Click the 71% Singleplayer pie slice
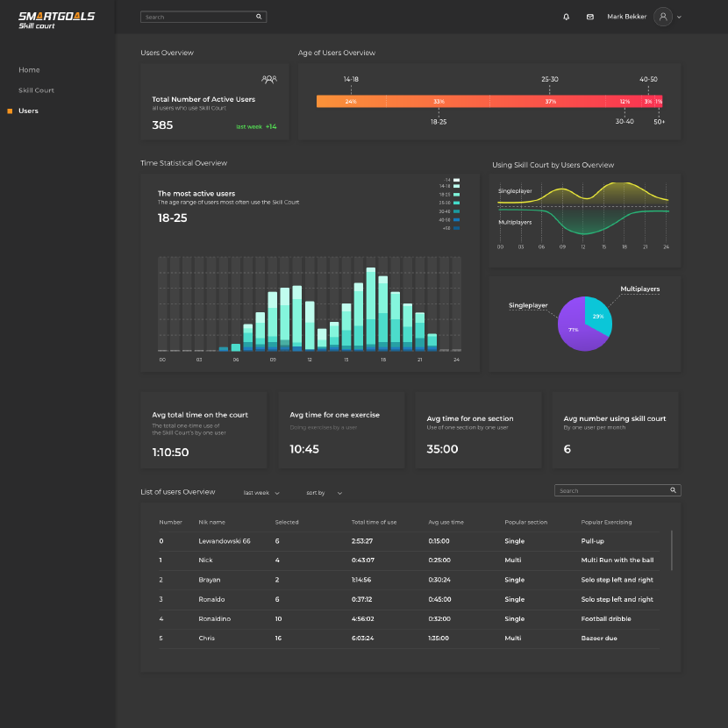 (575, 329)
